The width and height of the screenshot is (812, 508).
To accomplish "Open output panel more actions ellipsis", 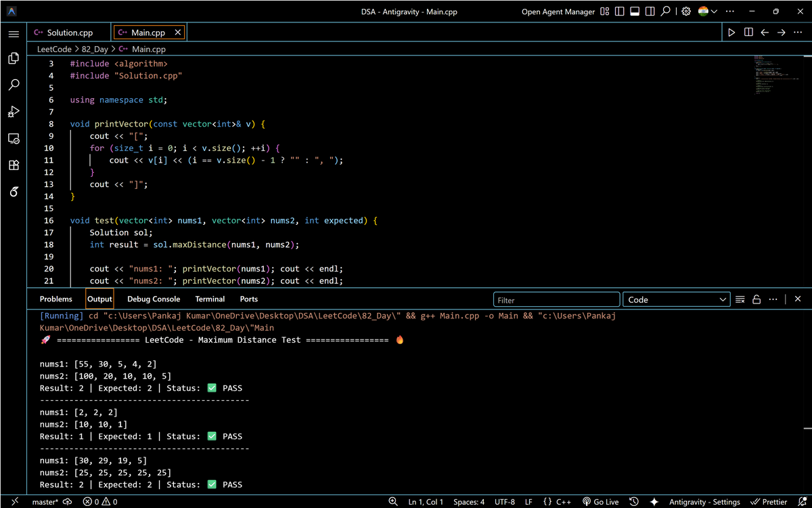I will [773, 299].
